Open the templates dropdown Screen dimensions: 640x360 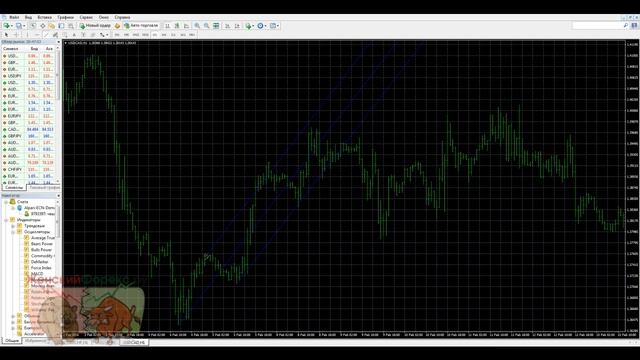274,26
